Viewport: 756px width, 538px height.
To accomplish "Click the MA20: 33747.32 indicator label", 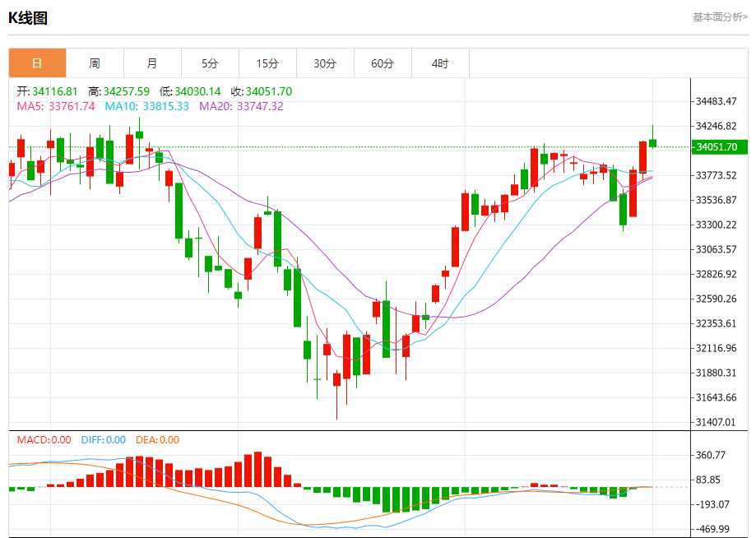I will point(241,106).
